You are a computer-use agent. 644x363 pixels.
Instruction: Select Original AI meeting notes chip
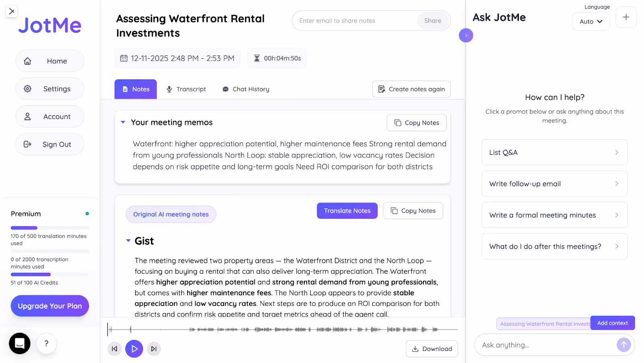pos(171,214)
